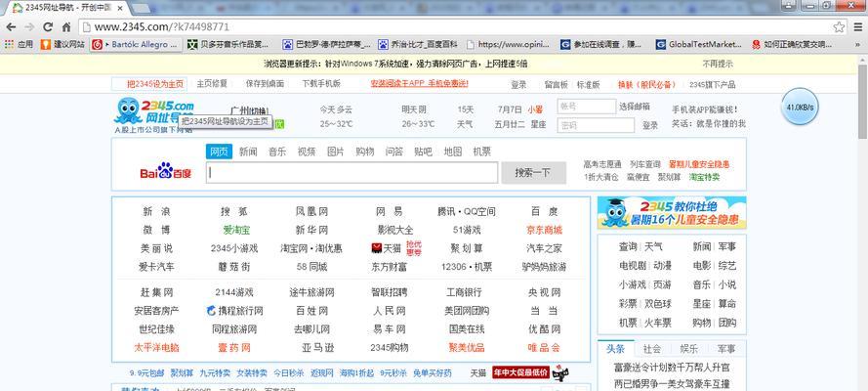The image size is (868, 391).
Task: Click 不再提示 in update notice bar
Action: 718,64
